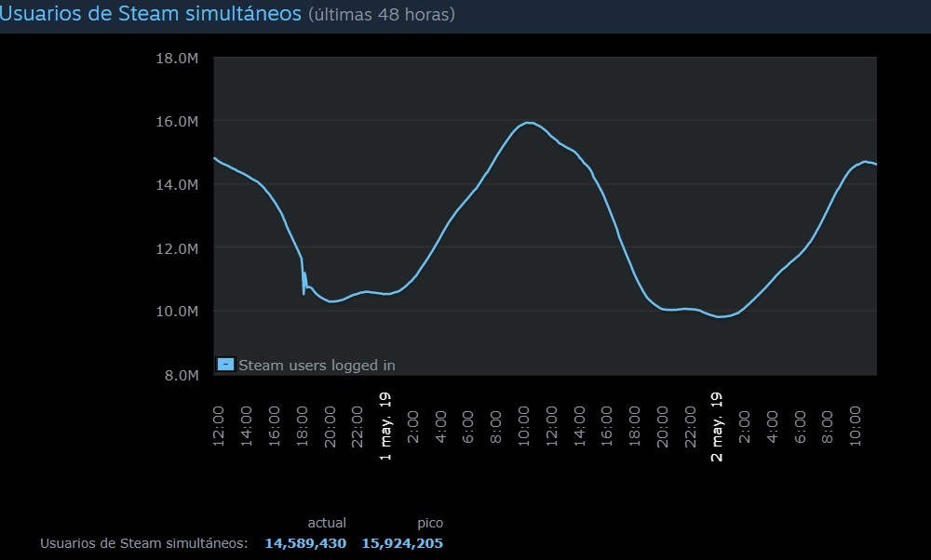Image resolution: width=931 pixels, height=560 pixels.
Task: Click the 'Usuarios de Steam simultáneos' chart title
Action: coord(151,13)
